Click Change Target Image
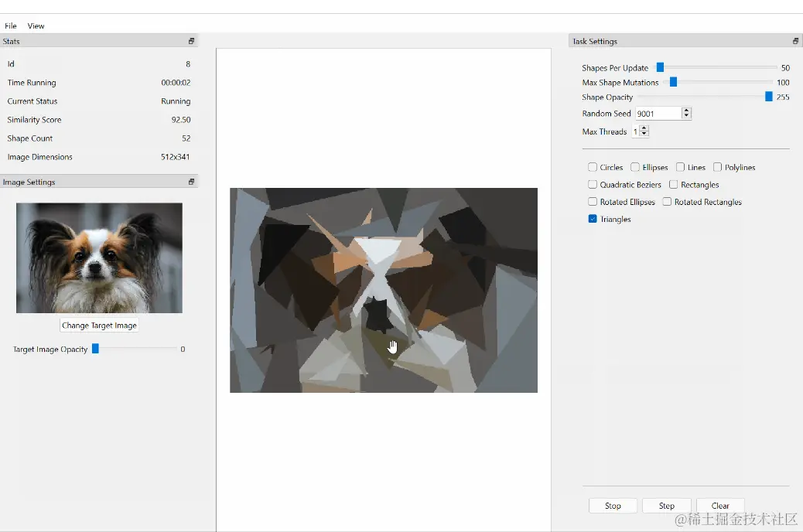This screenshot has width=803, height=532. click(99, 325)
